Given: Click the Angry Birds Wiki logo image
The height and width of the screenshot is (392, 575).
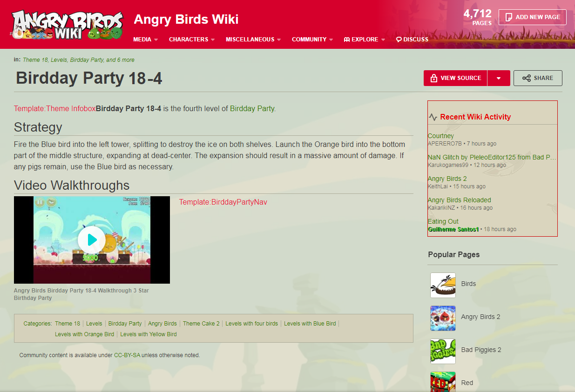Looking at the screenshot, I should 68,24.
